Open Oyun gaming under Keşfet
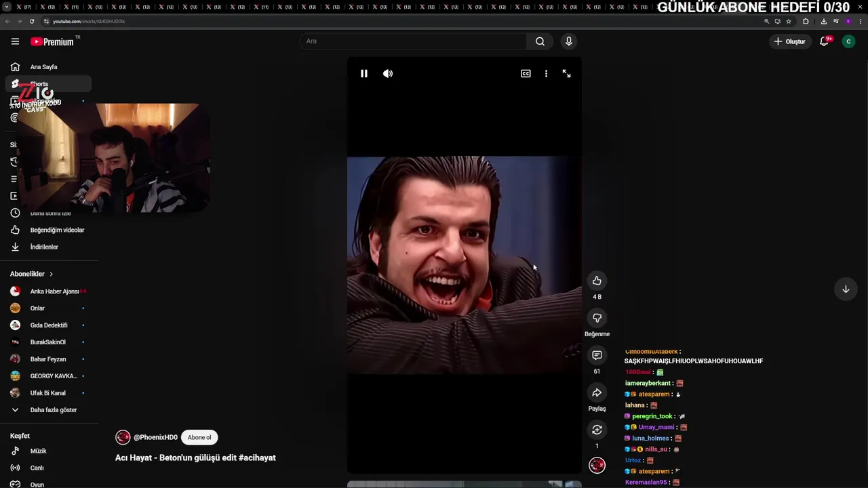 [48, 484]
